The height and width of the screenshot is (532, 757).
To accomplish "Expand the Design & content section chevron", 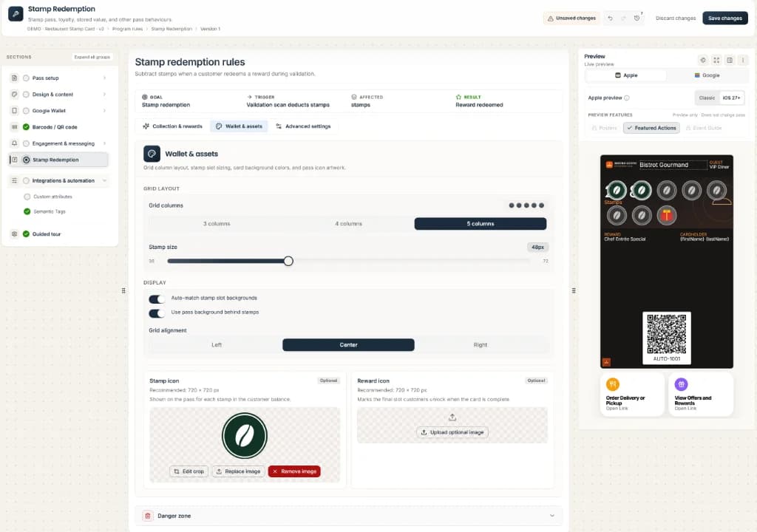I will click(x=104, y=94).
